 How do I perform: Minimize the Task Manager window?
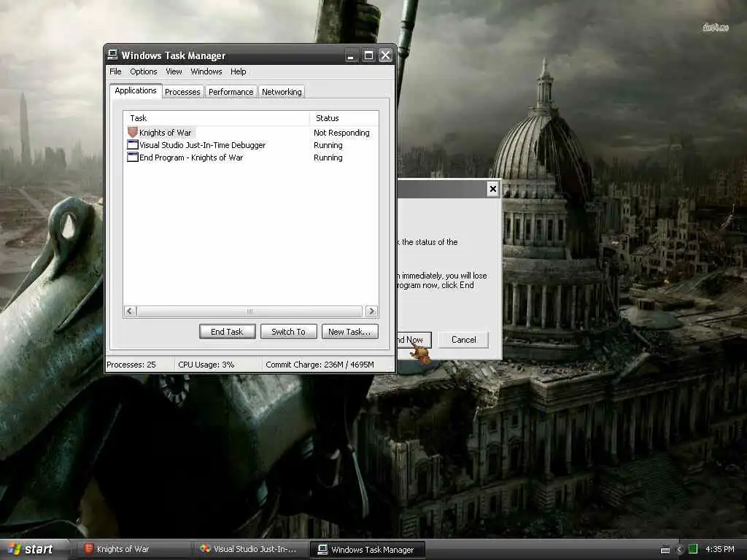click(x=351, y=55)
